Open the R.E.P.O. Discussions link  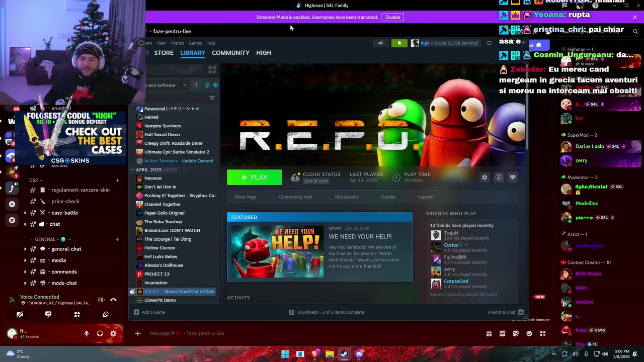pos(347,197)
